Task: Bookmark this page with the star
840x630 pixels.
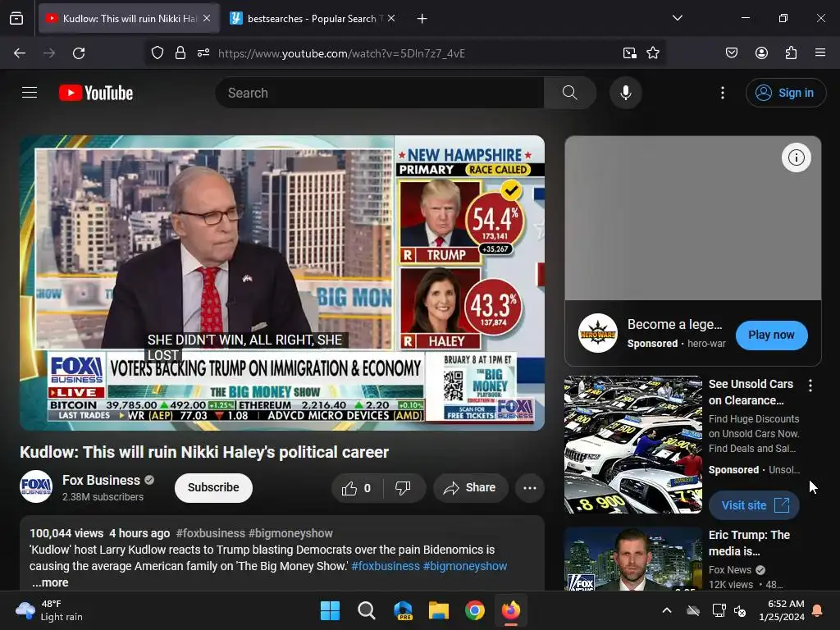Action: (653, 53)
